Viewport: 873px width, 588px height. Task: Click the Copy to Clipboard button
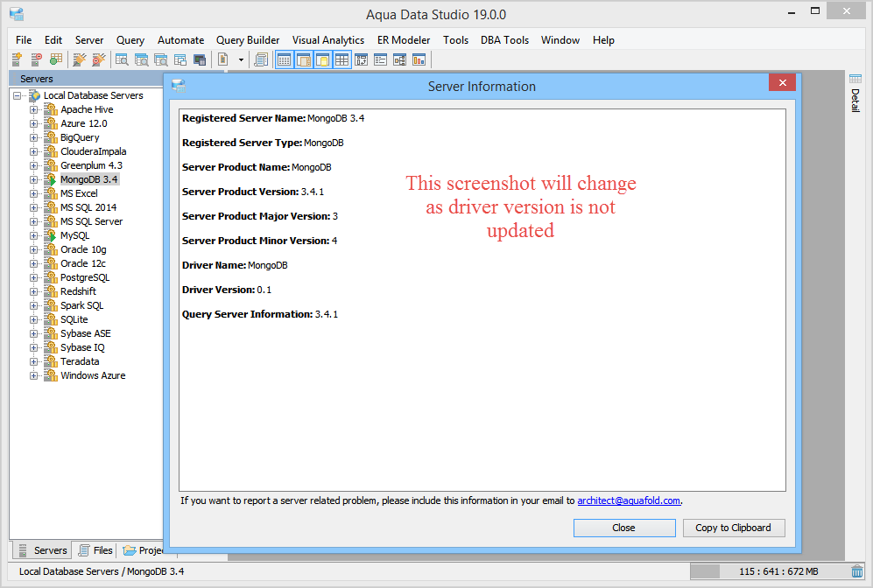tap(733, 528)
